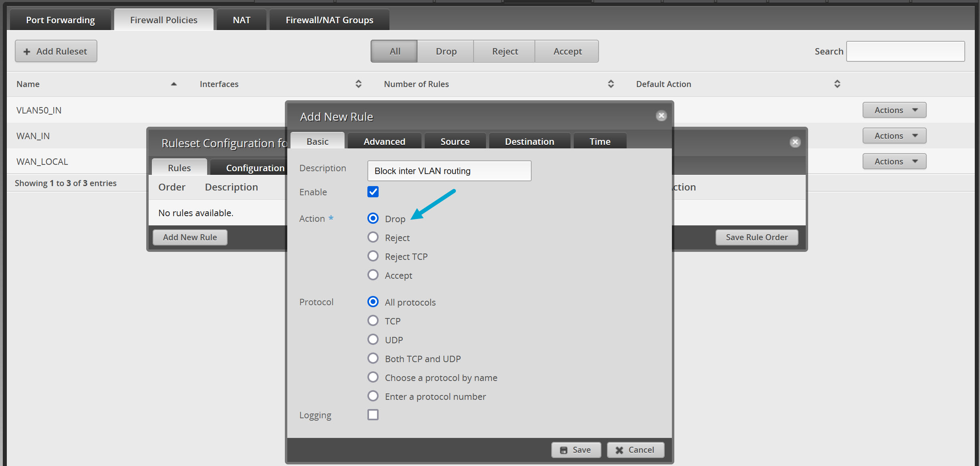Select the UDP protocol radio button
980x466 pixels.
pyautogui.click(x=373, y=339)
